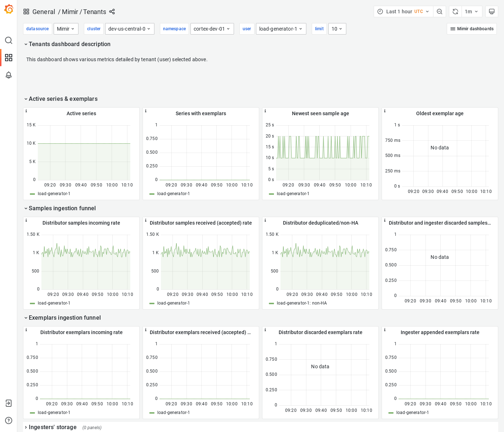Viewport: 504px width, 432px height.
Task: Open the Dashboards grid icon in sidebar
Action: tap(9, 58)
